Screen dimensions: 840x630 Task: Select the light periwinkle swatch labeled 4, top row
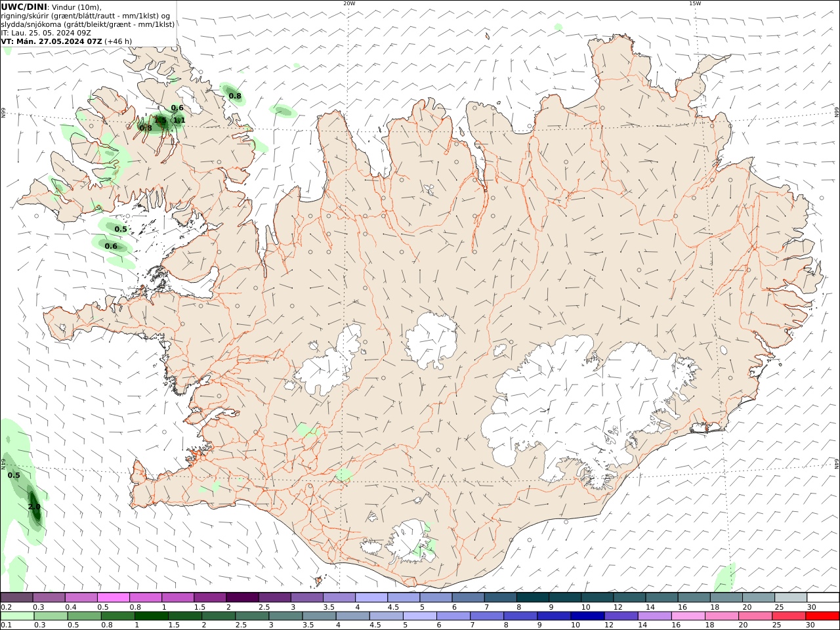pyautogui.click(x=371, y=597)
